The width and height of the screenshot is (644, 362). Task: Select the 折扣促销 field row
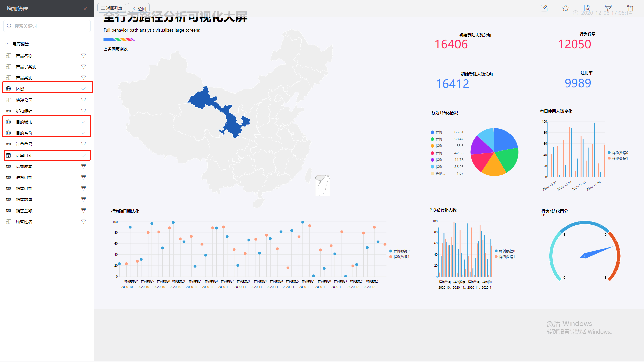tap(47, 111)
